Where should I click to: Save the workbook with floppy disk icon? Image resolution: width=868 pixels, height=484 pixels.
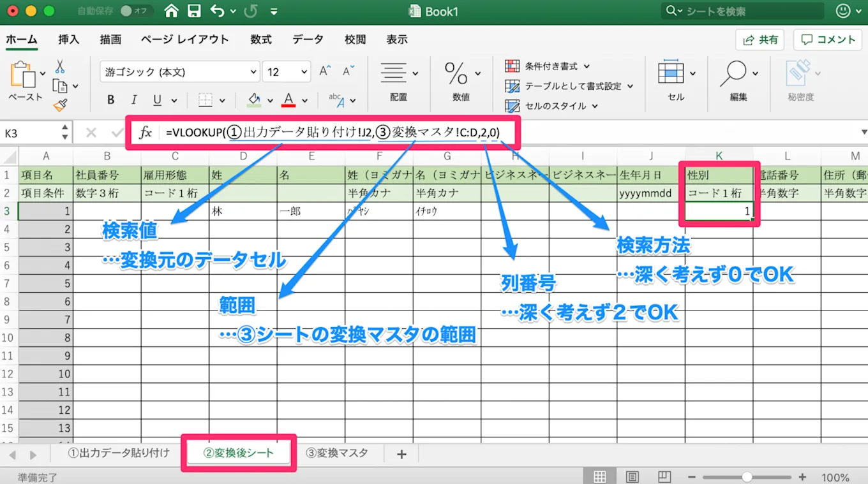point(194,11)
